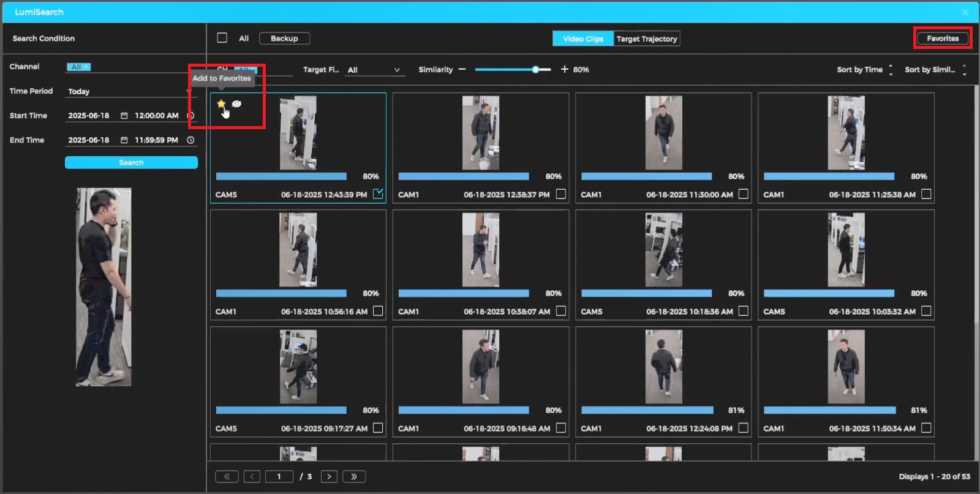Jump to the last results page
This screenshot has height=494, width=980.
pos(354,476)
